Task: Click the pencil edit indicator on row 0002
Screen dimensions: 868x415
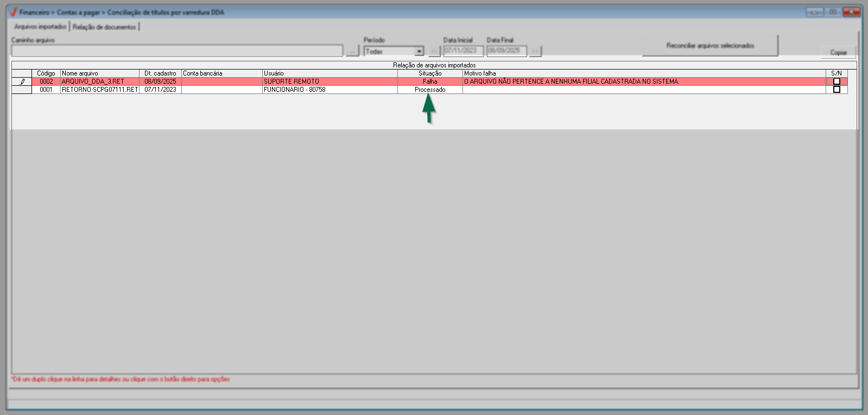Action: pos(22,81)
